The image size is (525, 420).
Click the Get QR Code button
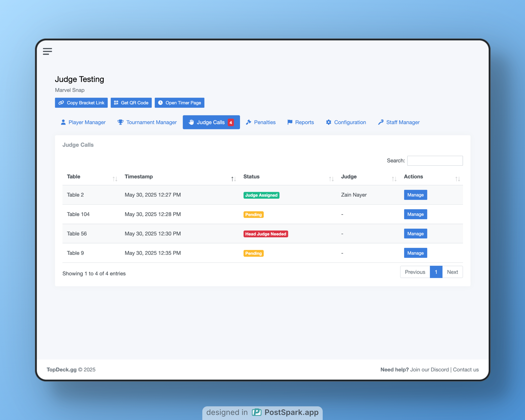click(x=131, y=103)
